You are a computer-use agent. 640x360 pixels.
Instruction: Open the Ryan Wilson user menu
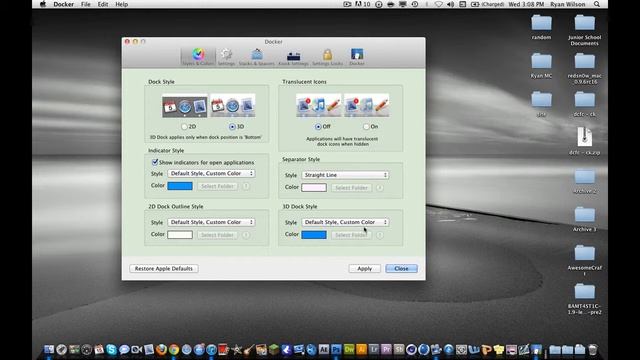coord(568,4)
